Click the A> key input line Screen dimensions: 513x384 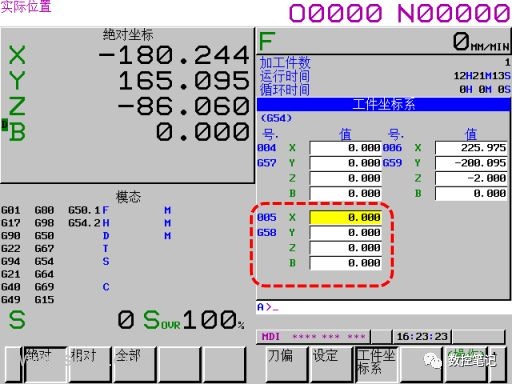pos(383,307)
